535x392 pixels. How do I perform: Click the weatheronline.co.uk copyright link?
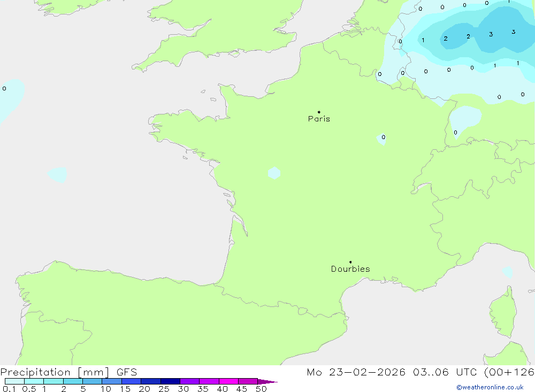coord(490,387)
